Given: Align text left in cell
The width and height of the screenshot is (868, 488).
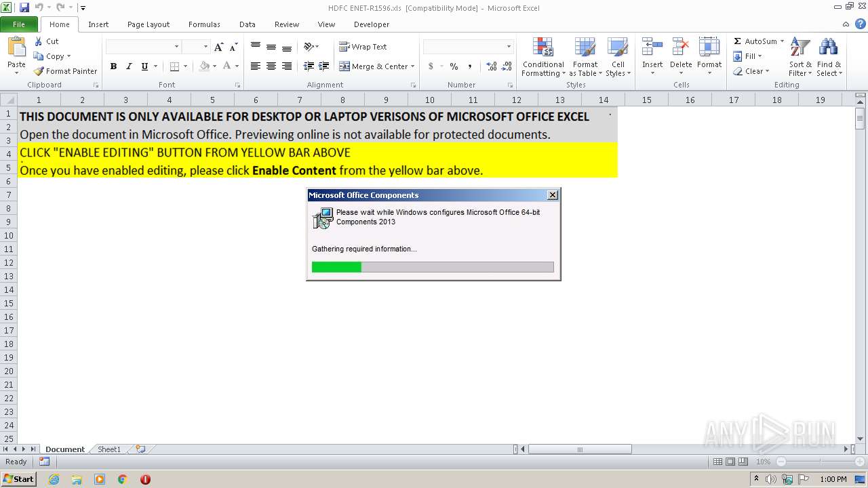Looking at the screenshot, I should (x=256, y=66).
